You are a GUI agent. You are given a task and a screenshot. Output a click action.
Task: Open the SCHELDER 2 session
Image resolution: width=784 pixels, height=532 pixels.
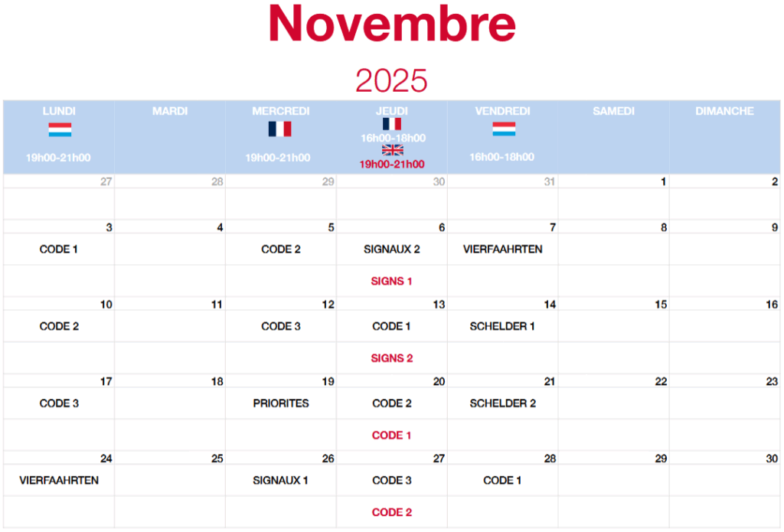coord(502,403)
